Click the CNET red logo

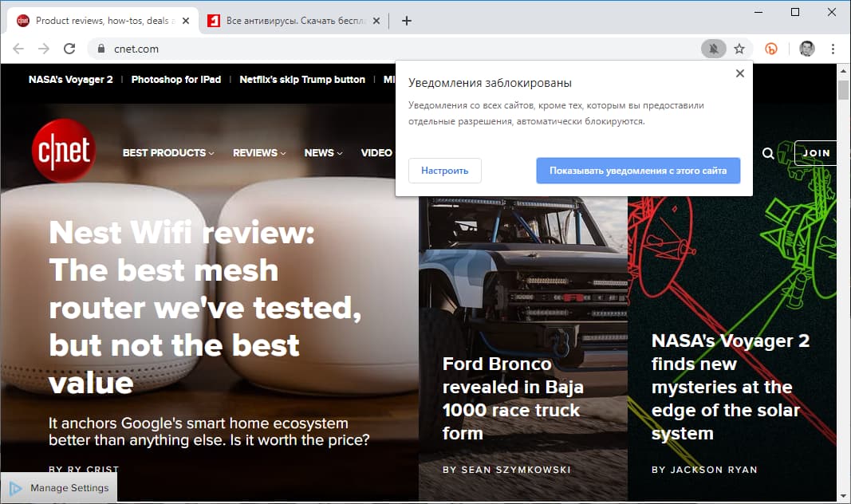click(x=64, y=150)
